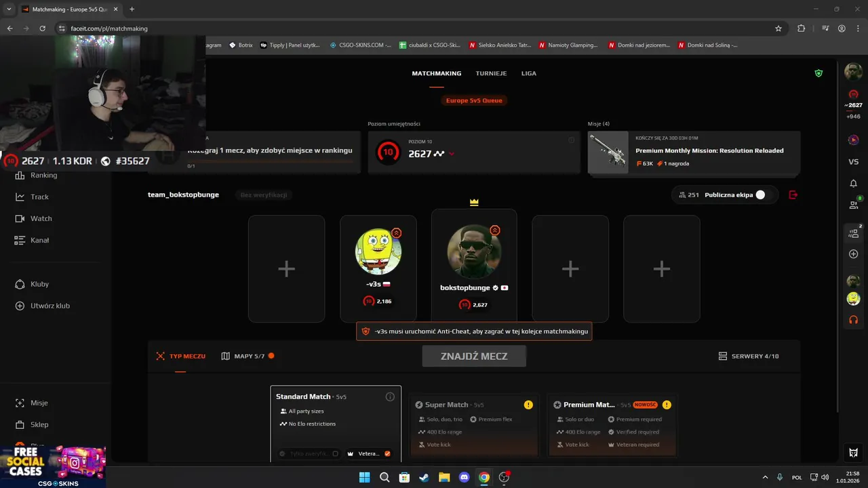Switch to the TURNIEJE tab
This screenshot has height=488, width=868.
point(491,73)
